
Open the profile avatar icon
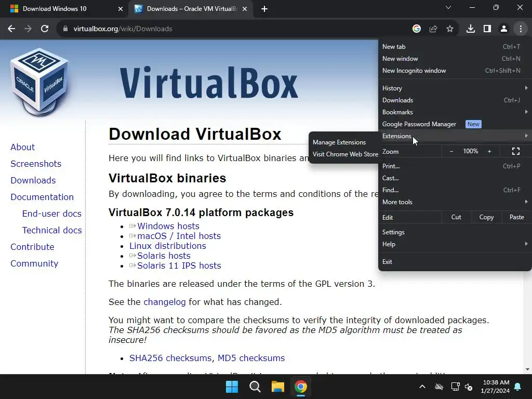504,29
